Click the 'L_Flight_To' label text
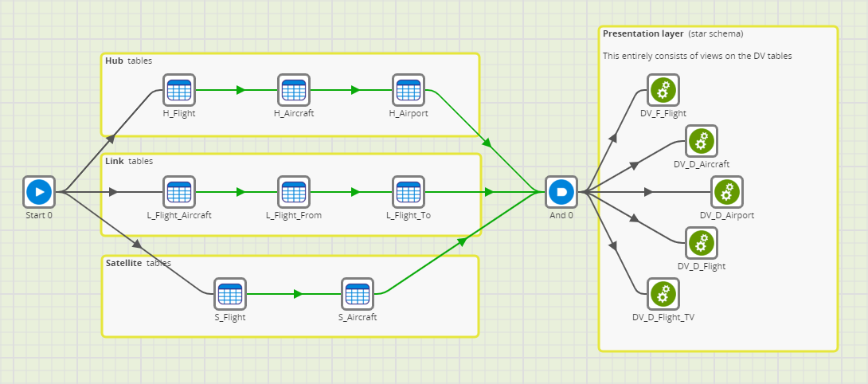This screenshot has height=384, width=868. pos(409,215)
